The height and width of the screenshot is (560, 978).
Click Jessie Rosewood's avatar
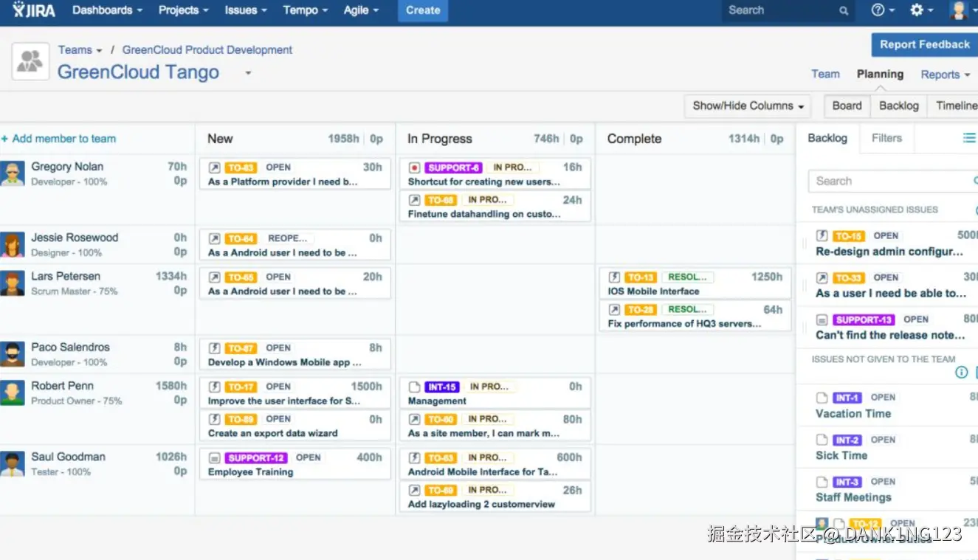[x=12, y=245]
